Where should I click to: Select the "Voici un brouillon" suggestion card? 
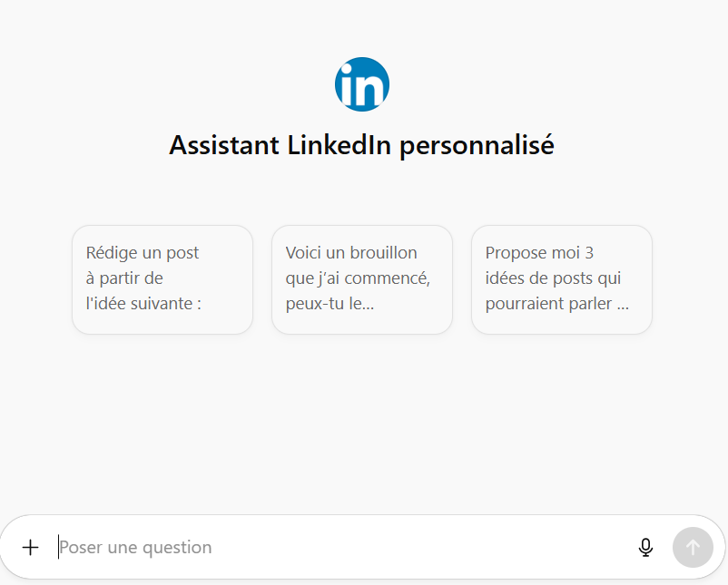pyautogui.click(x=361, y=278)
